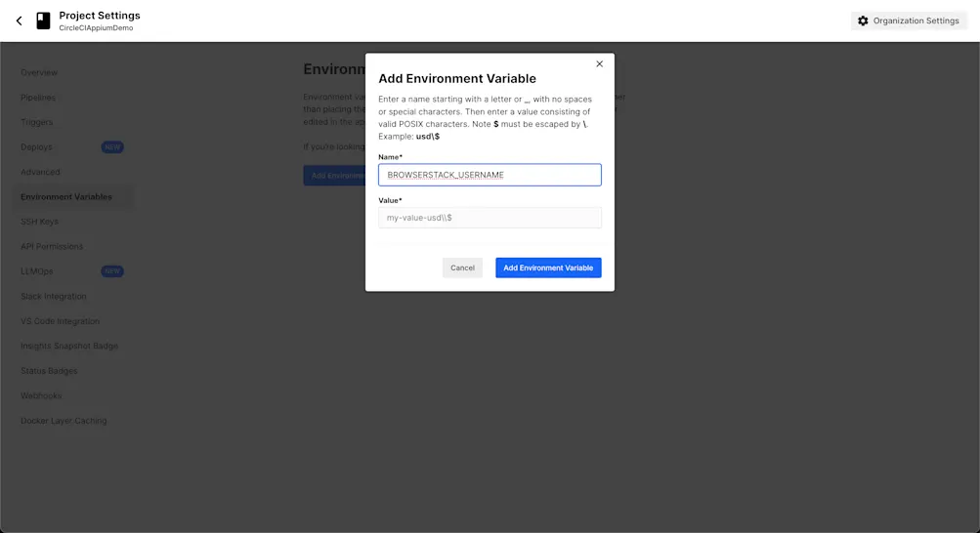
Task: Open API Permissions settings
Action: pyautogui.click(x=52, y=247)
